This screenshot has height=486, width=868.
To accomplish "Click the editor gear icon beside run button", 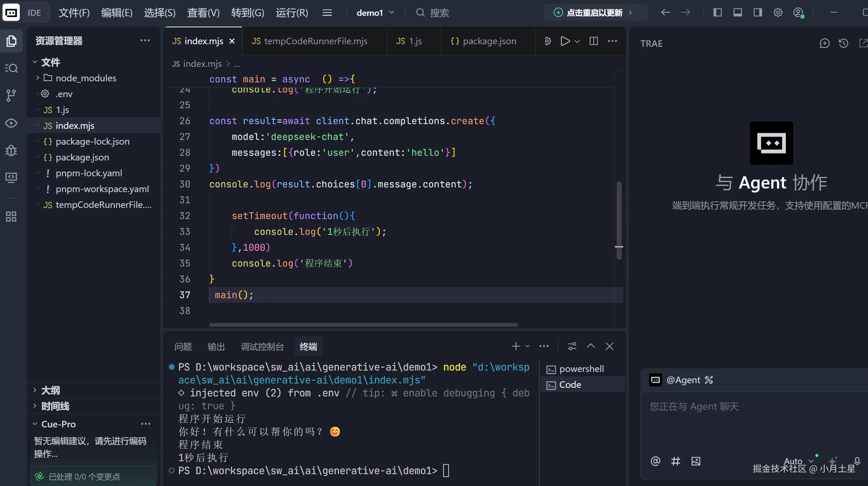I will (x=548, y=41).
